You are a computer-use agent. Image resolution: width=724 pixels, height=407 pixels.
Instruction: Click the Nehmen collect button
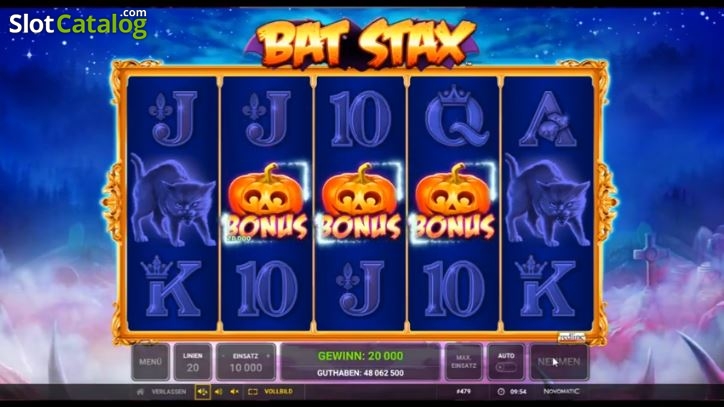[x=559, y=362]
